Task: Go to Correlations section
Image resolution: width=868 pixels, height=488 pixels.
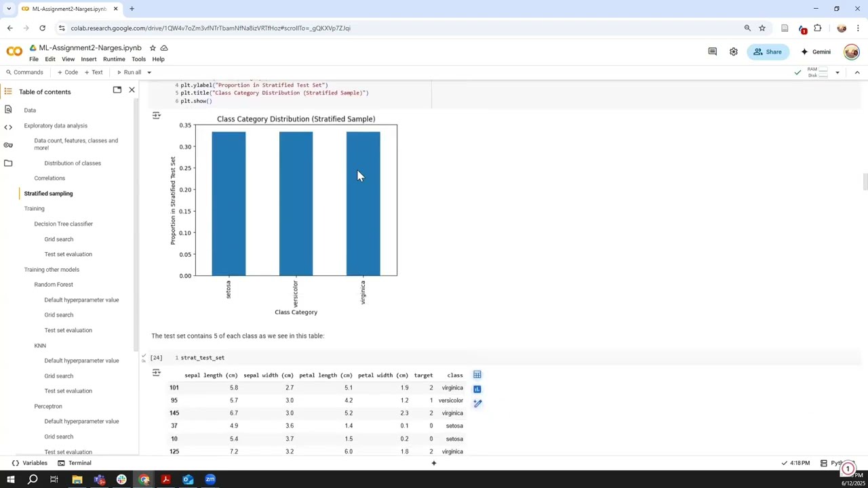Action: pos(50,178)
